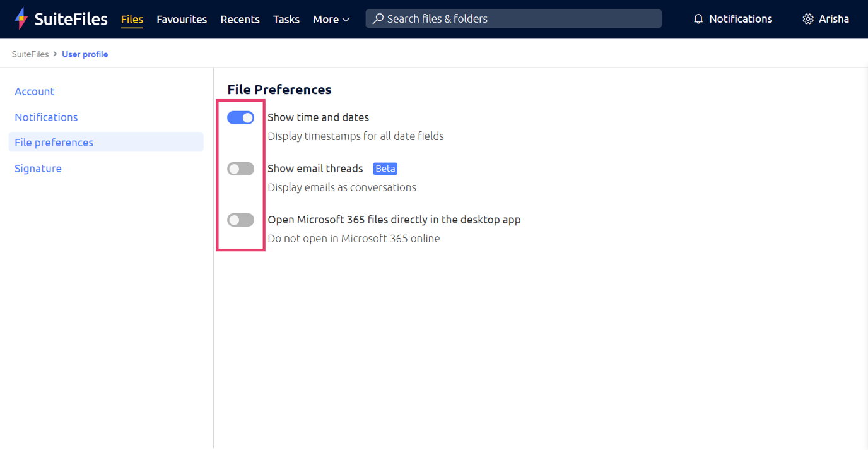Screen dimensions: 868x450
Task: Enable Show email threads
Action: tap(240, 169)
